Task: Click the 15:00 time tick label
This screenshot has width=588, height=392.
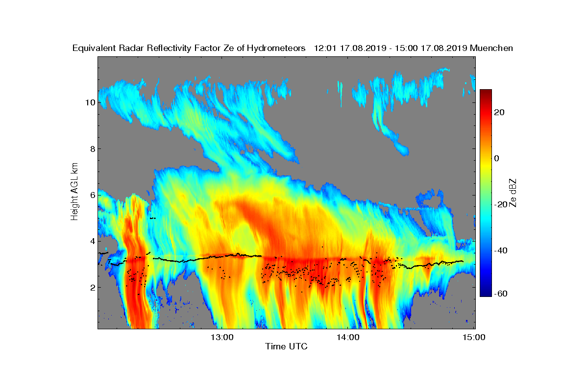Action: pos(474,337)
